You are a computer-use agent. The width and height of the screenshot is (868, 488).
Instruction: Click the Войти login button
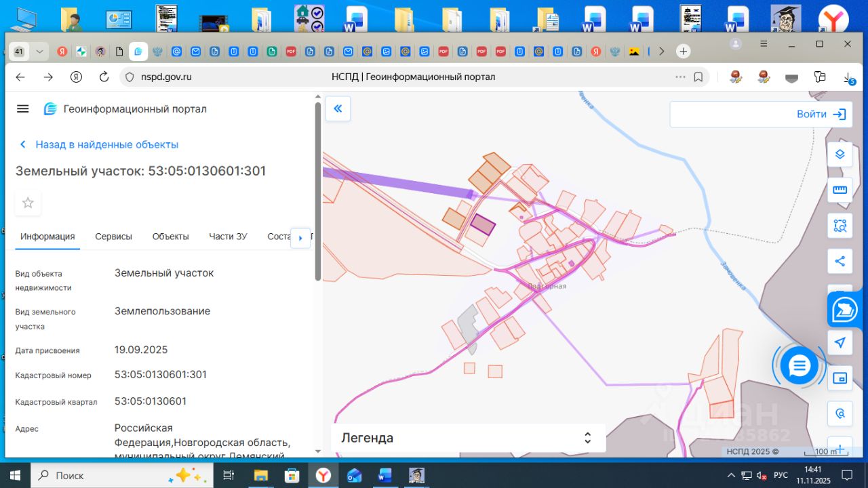point(821,115)
